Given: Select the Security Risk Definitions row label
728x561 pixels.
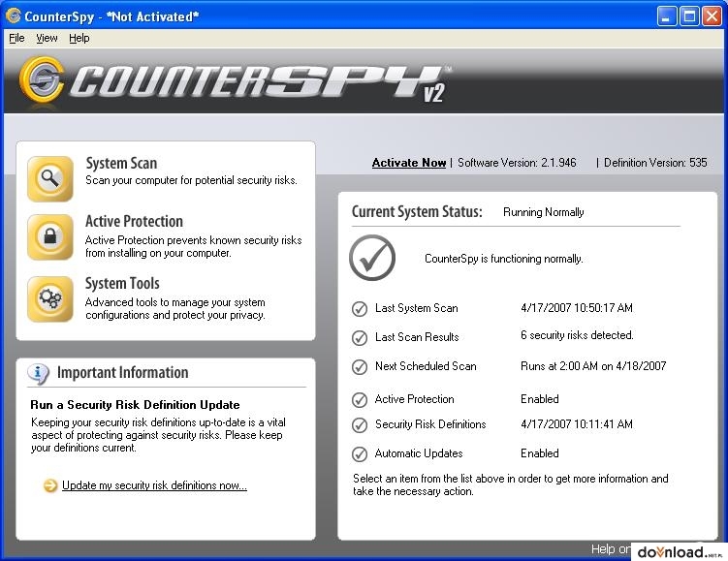Looking at the screenshot, I should click(430, 424).
